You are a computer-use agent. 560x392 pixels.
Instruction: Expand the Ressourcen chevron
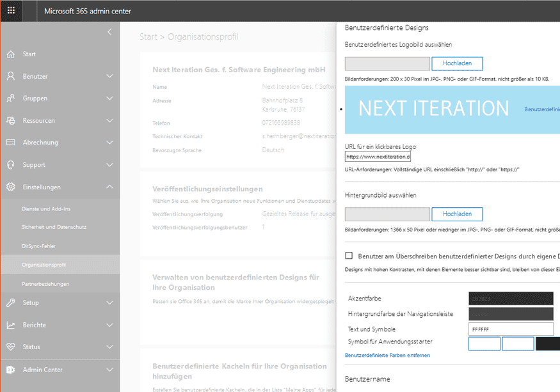pos(109,120)
